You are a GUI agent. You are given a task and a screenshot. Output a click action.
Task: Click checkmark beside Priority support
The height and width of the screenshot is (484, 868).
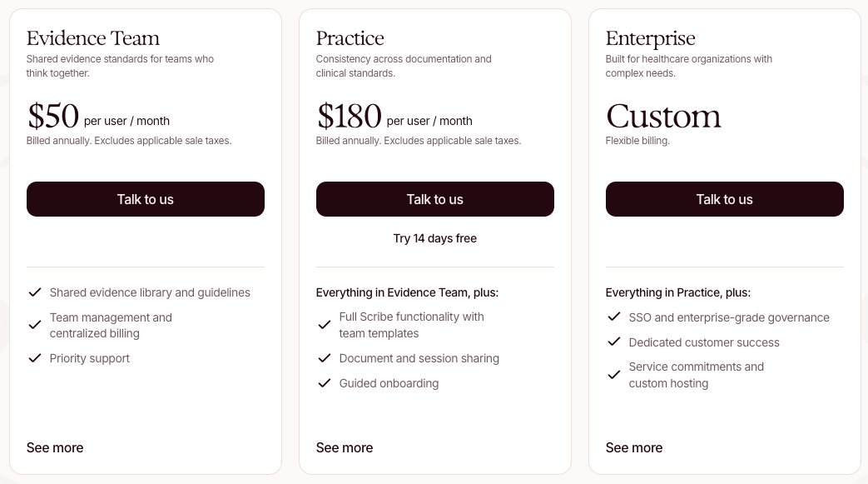point(35,358)
